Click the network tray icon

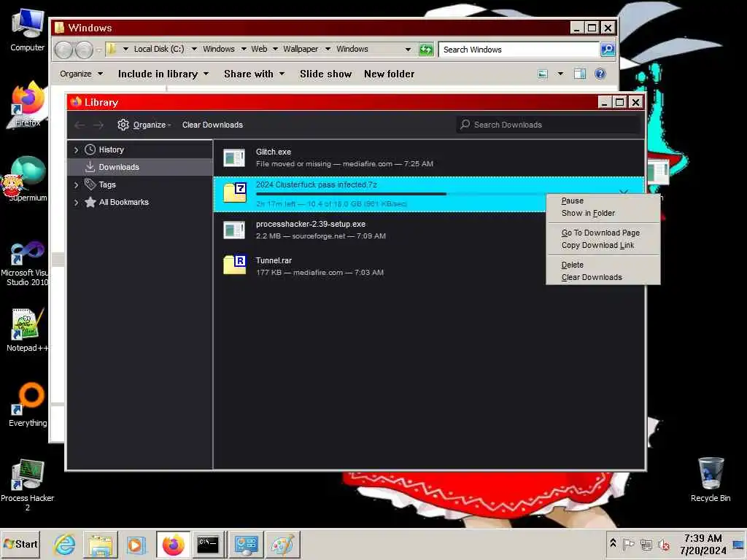[x=646, y=544]
